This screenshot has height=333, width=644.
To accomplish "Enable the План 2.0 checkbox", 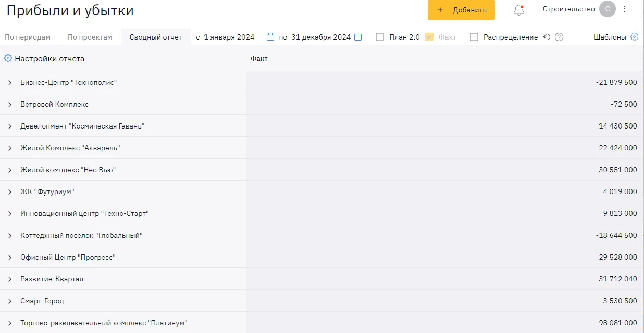I will (x=380, y=37).
